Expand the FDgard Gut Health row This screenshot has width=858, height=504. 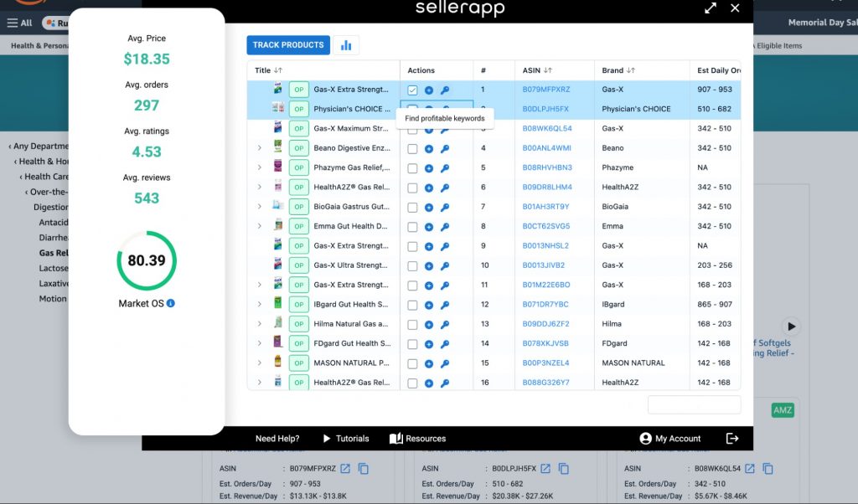pyautogui.click(x=260, y=343)
